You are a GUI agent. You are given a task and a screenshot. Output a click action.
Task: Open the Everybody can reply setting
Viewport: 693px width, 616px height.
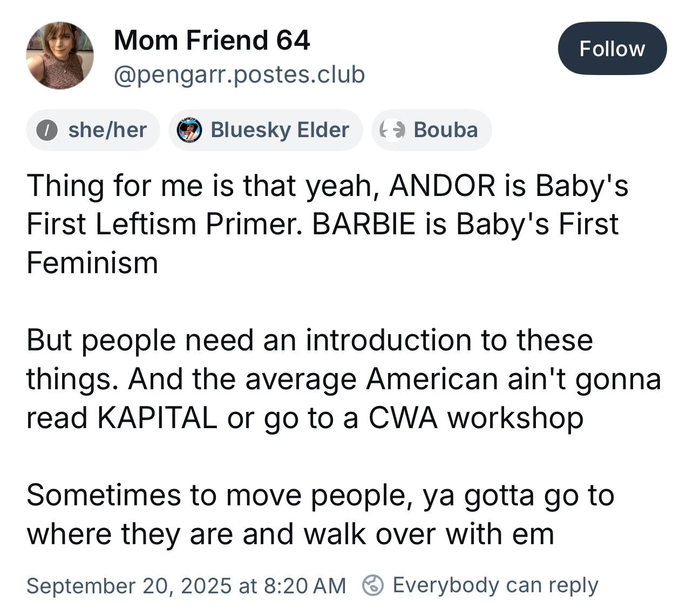pyautogui.click(x=495, y=585)
